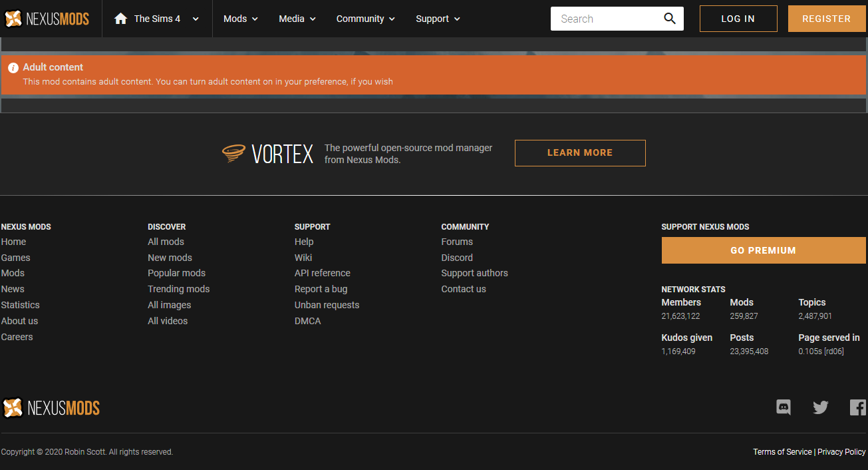868x470 pixels.
Task: Open the Mods menu
Action: (241, 19)
